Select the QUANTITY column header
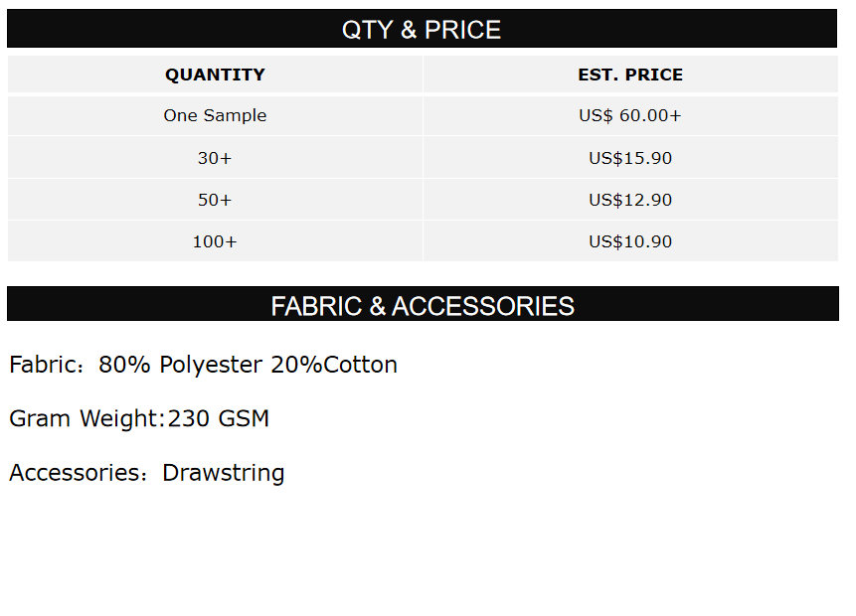Image resolution: width=856 pixels, height=616 pixels. tap(215, 75)
